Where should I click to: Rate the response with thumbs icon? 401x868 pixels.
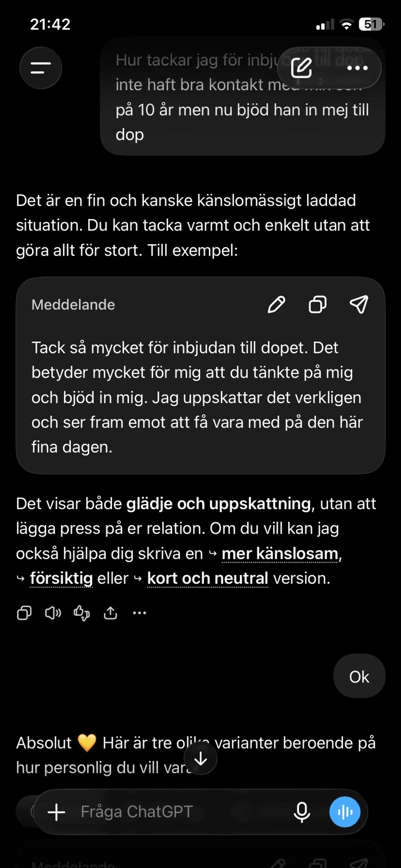82,613
